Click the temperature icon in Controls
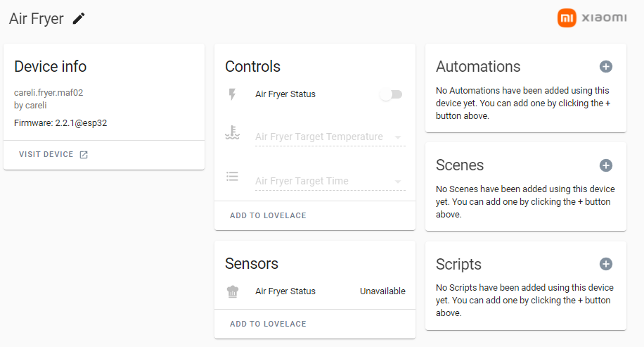644x347 pixels. [x=233, y=133]
